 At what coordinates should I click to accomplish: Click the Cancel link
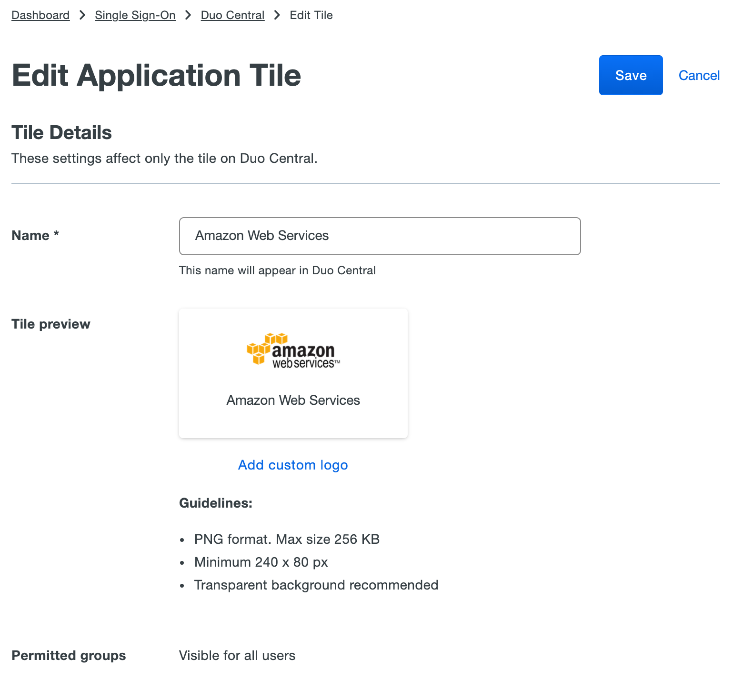click(x=699, y=75)
